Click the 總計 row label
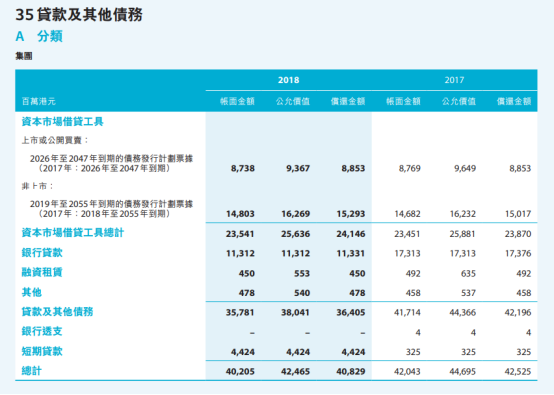Viewport: 554px width, 395px height. [32, 371]
